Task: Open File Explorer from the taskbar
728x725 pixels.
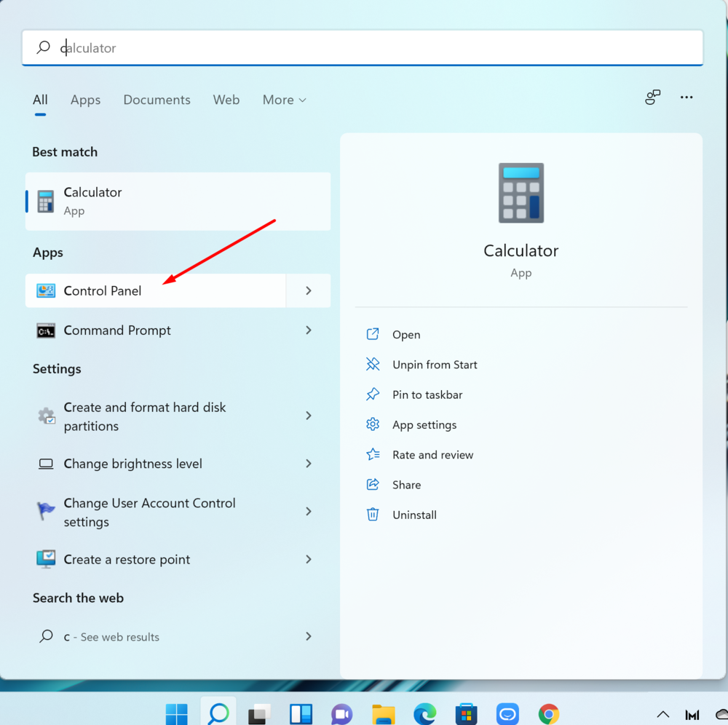Action: tap(384, 714)
